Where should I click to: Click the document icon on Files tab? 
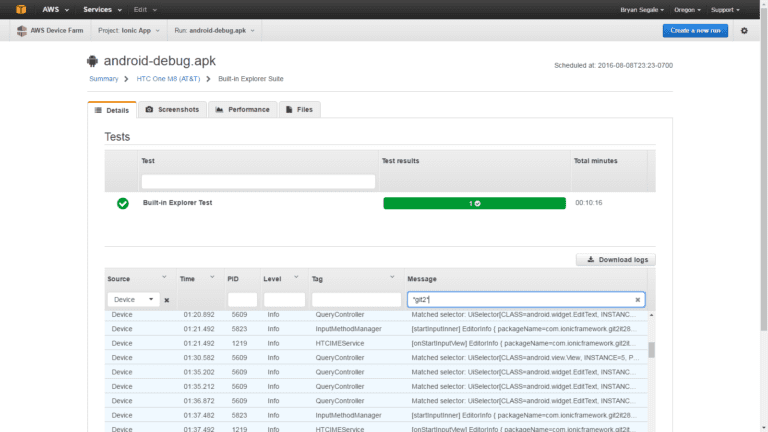pyautogui.click(x=289, y=109)
